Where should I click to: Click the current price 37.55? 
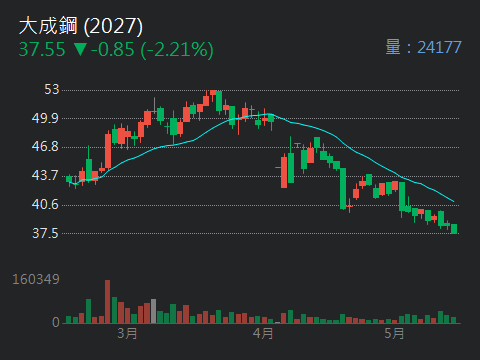click(x=42, y=49)
